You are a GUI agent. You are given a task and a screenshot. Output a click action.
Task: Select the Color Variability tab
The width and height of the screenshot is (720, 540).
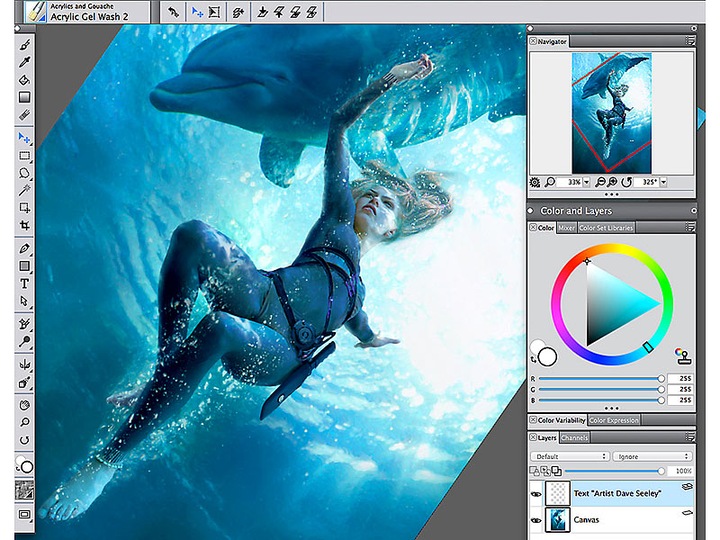[x=557, y=420]
